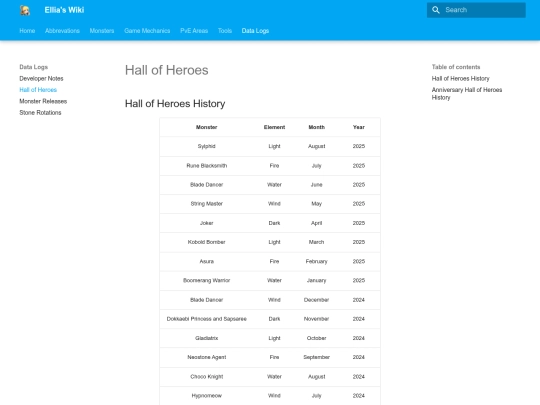
Task: Select the Game Mechanics nav tab
Action: pos(147,31)
